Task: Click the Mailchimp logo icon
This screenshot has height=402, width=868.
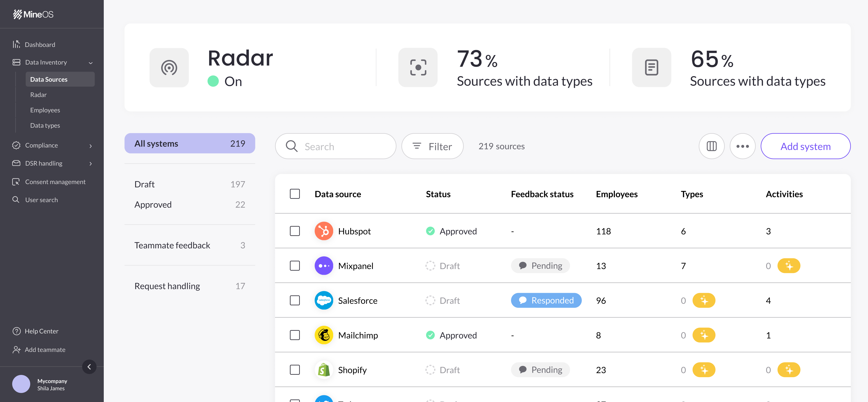Action: click(323, 335)
